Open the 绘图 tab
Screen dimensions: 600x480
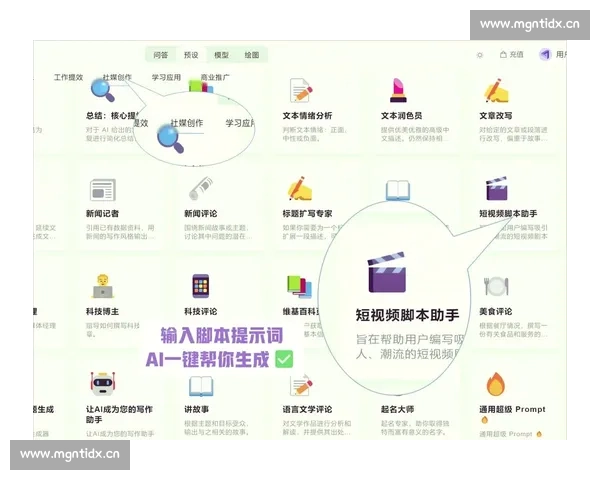point(252,55)
